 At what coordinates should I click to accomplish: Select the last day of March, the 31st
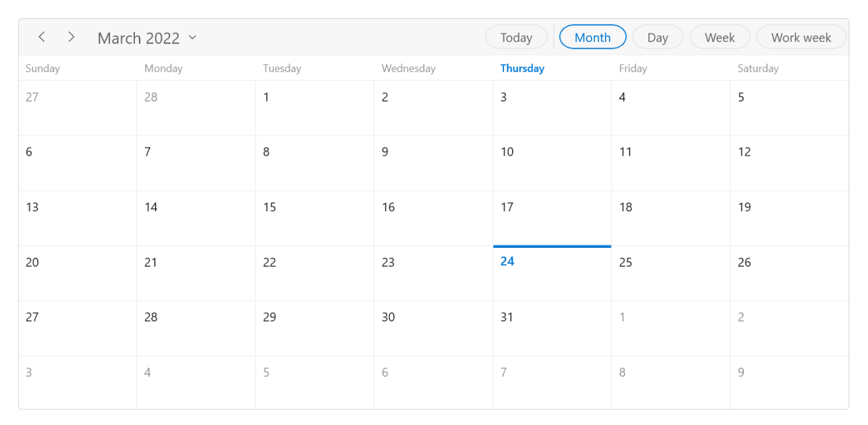pyautogui.click(x=552, y=327)
